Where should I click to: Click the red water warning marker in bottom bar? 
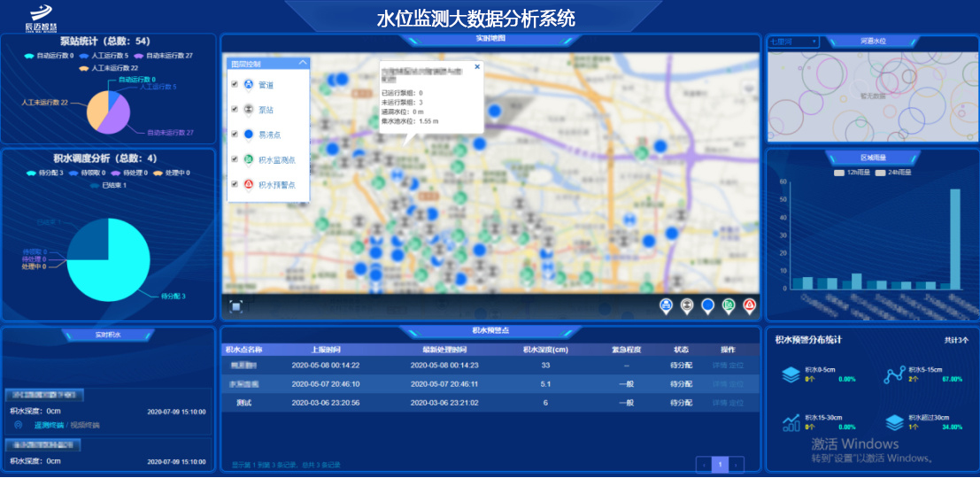pyautogui.click(x=749, y=306)
